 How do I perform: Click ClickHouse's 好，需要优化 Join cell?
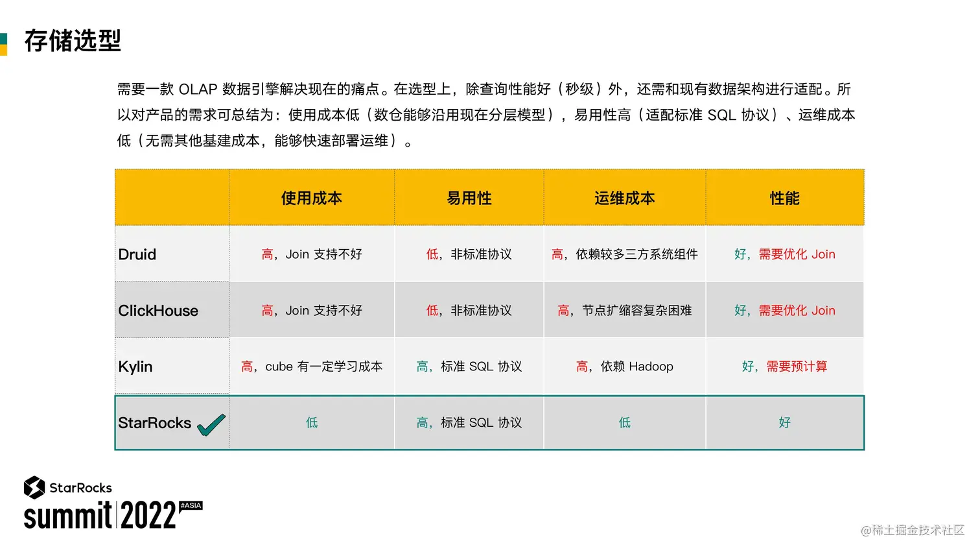pos(785,311)
